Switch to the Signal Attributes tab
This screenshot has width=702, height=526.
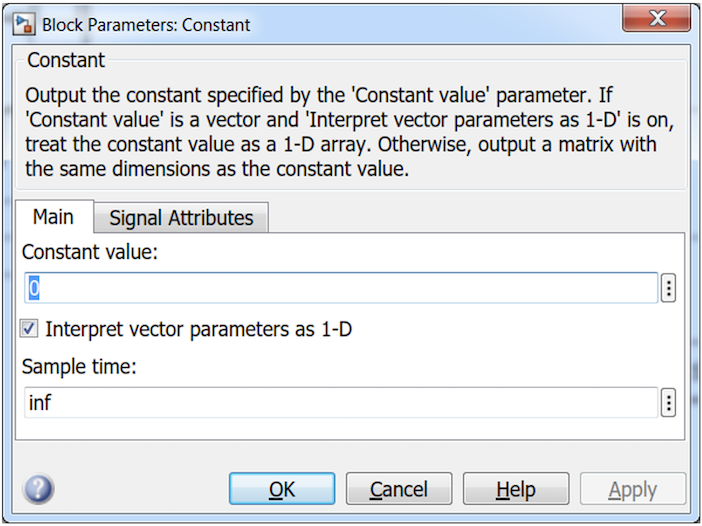pyautogui.click(x=181, y=217)
